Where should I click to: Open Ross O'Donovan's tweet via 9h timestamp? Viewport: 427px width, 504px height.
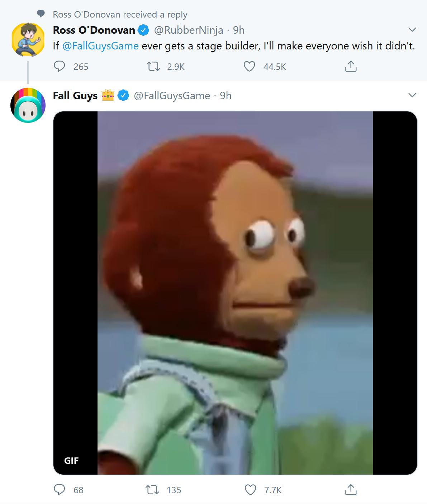pos(239,30)
